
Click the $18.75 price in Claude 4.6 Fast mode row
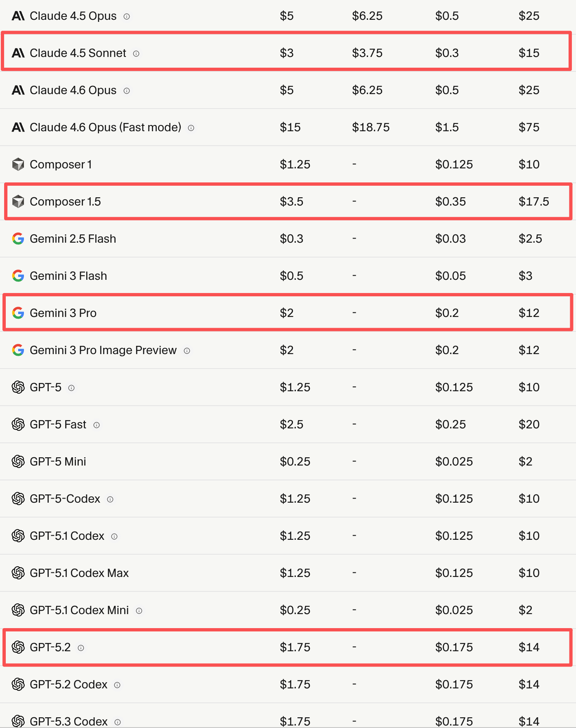tap(371, 127)
